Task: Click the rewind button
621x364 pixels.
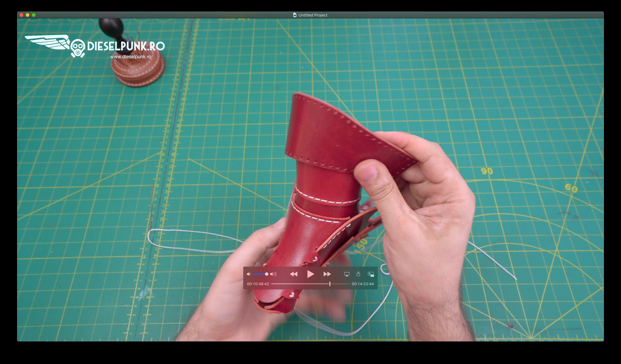Action: 293,274
